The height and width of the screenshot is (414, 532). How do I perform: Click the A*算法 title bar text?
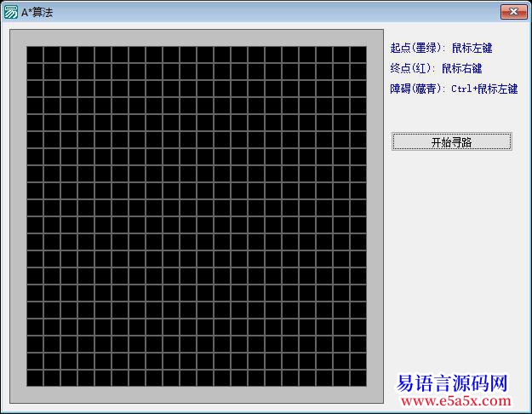37,11
